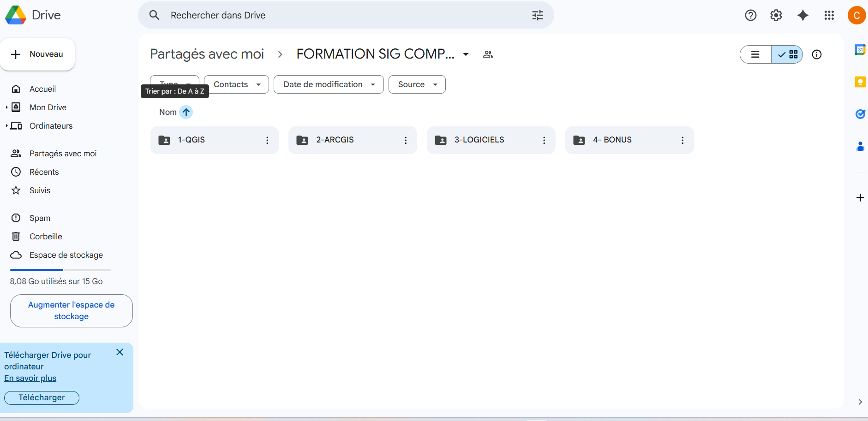The image size is (868, 421).
Task: Click the Help question mark icon
Action: tap(750, 15)
